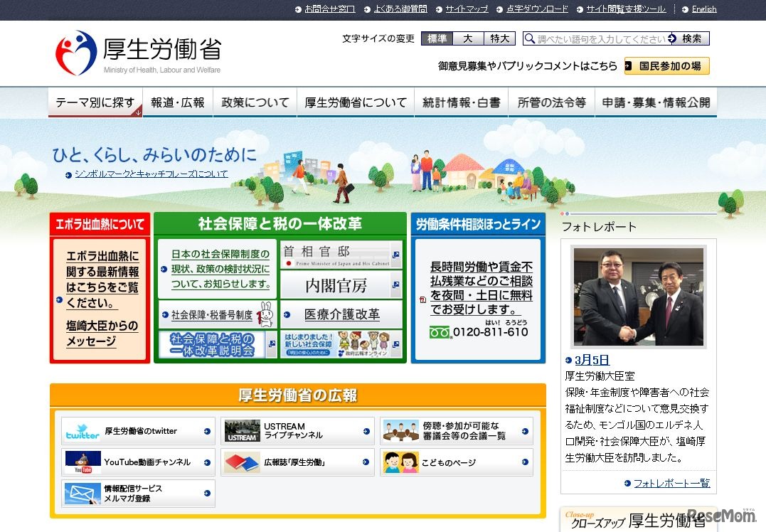Reset text size to 標準
This screenshot has width=766, height=532.
(436, 38)
